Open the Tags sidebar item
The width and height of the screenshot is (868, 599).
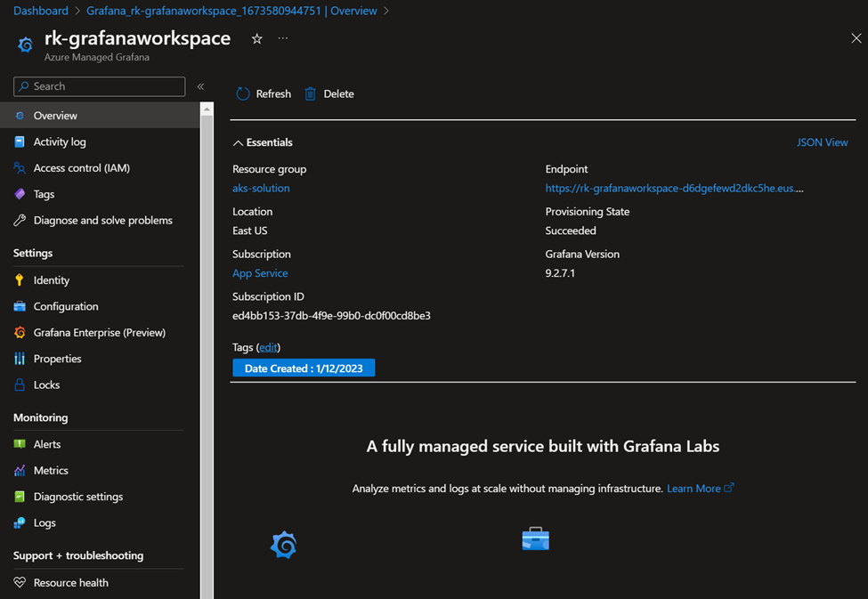[44, 194]
